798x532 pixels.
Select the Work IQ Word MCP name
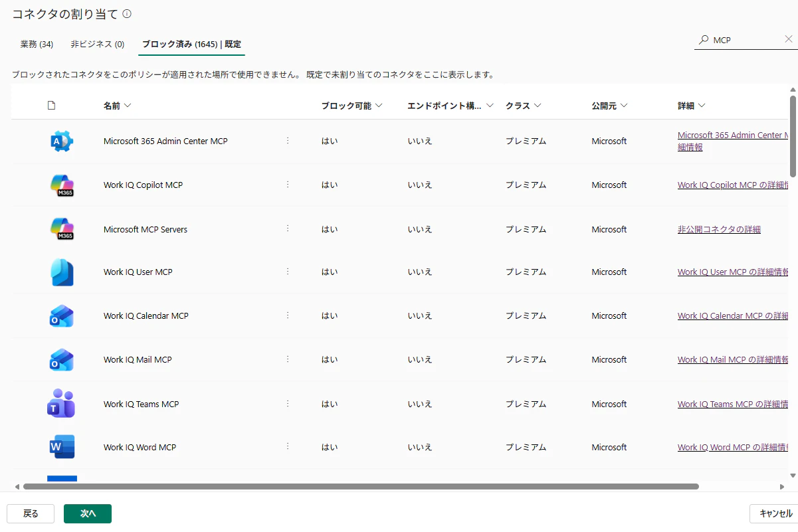pos(140,447)
